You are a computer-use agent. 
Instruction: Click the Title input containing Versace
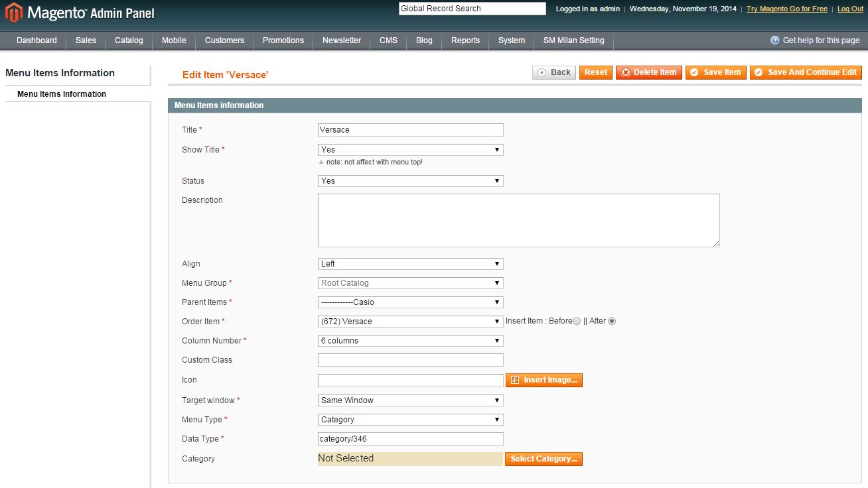(x=411, y=130)
